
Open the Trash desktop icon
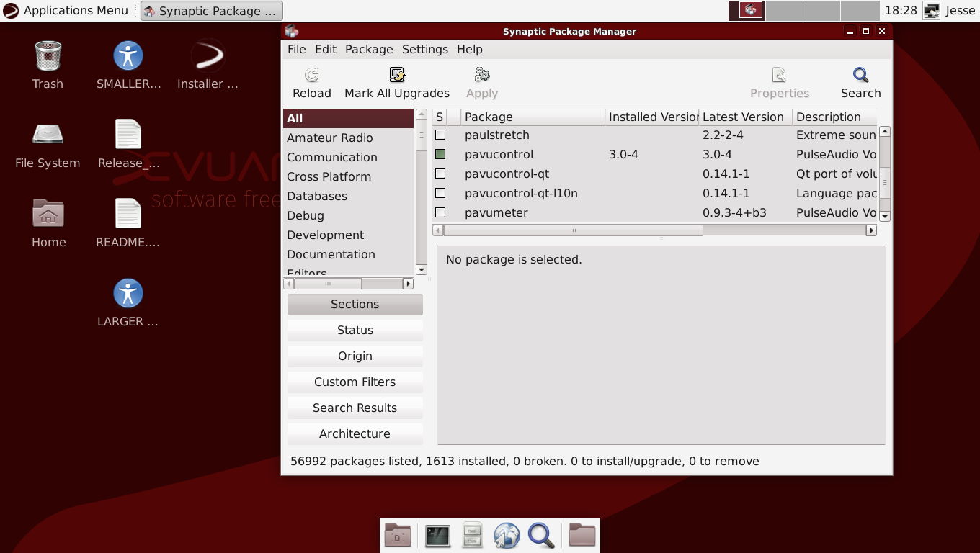48,55
